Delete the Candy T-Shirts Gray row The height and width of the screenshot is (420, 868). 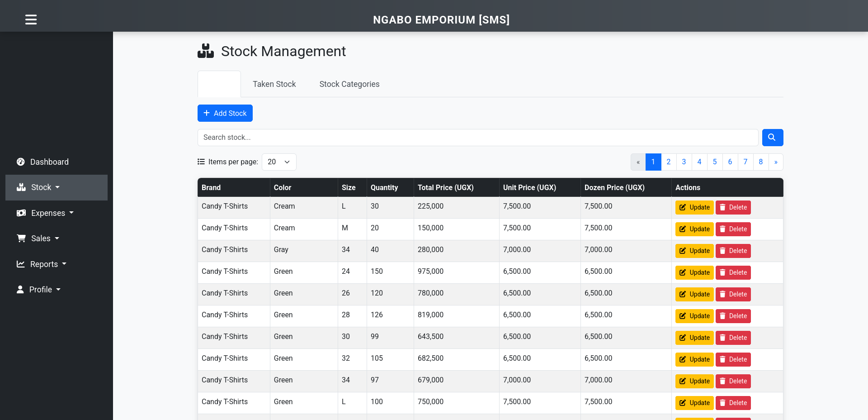tap(733, 251)
